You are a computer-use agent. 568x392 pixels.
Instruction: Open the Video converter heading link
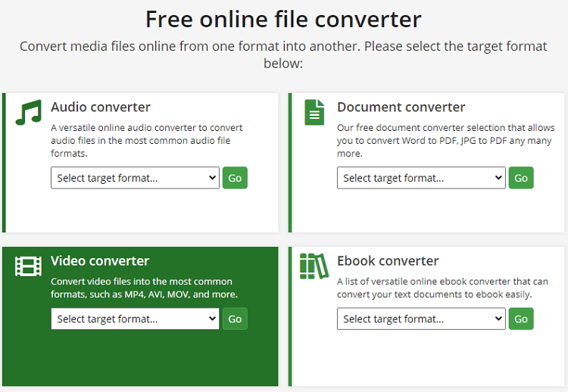click(100, 261)
